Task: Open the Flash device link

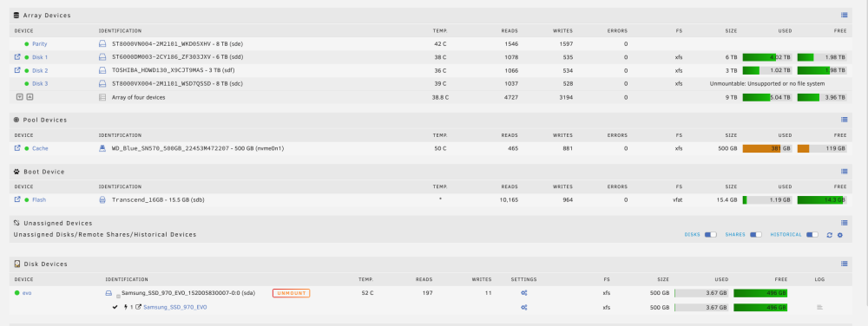Action: point(39,199)
